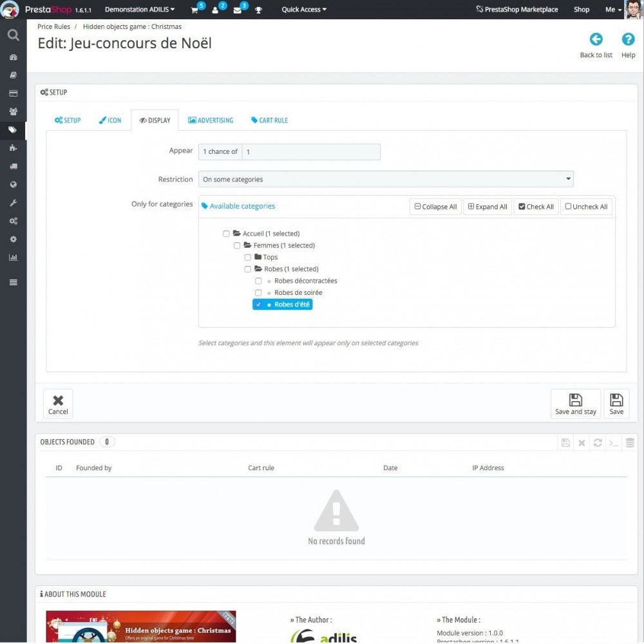Collapse the Robes folder in category tree

258,269
